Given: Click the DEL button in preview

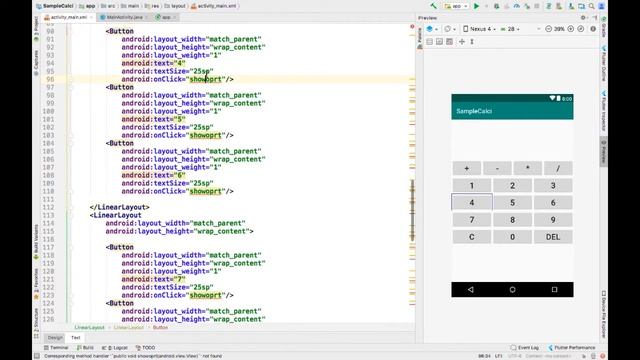Looking at the screenshot, I should [553, 237].
